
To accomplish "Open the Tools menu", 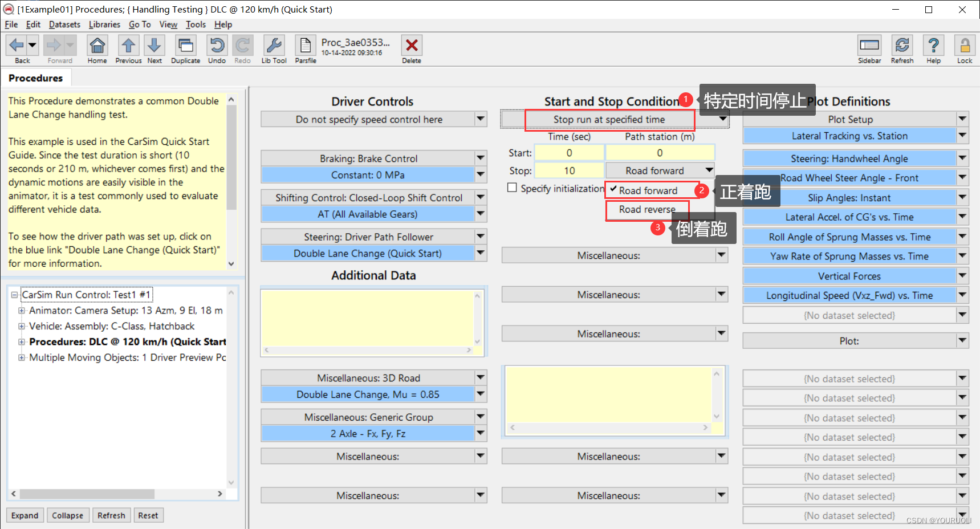I will click(x=196, y=25).
